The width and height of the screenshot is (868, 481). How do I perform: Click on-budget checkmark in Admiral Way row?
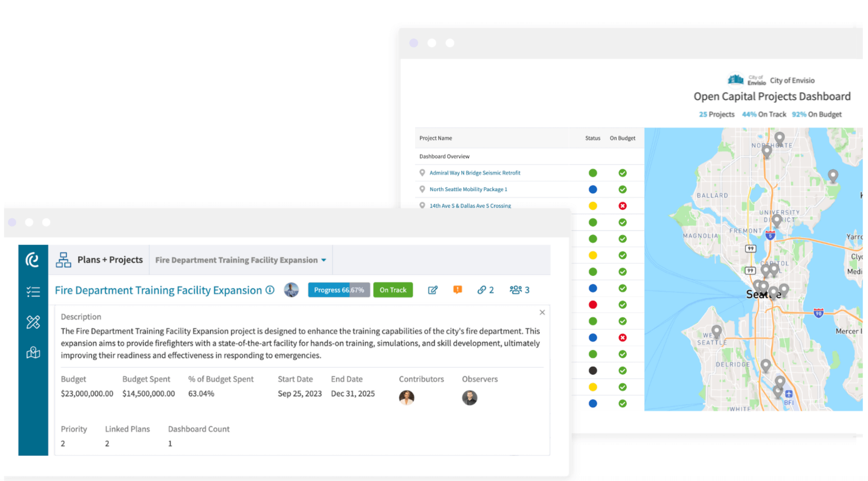pos(623,173)
